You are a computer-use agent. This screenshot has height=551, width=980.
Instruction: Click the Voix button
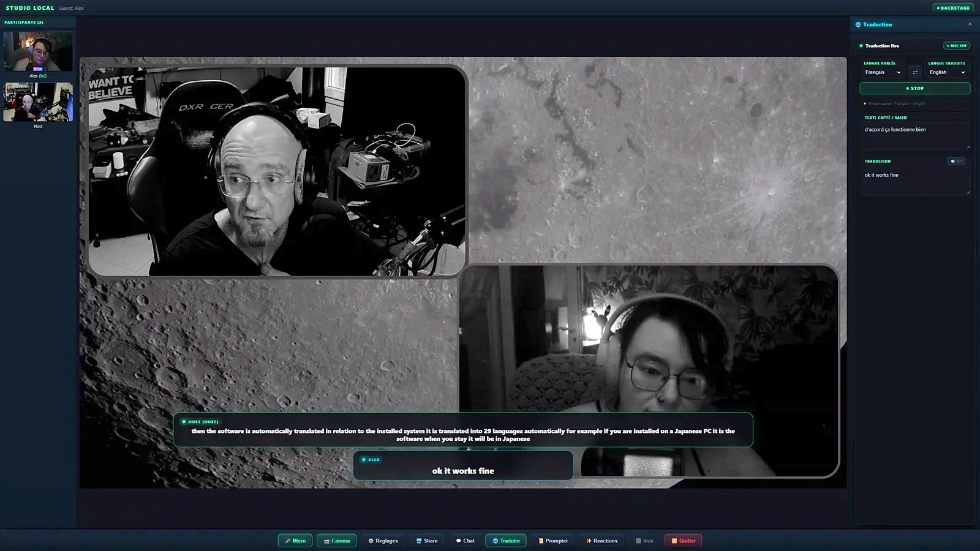coord(644,541)
